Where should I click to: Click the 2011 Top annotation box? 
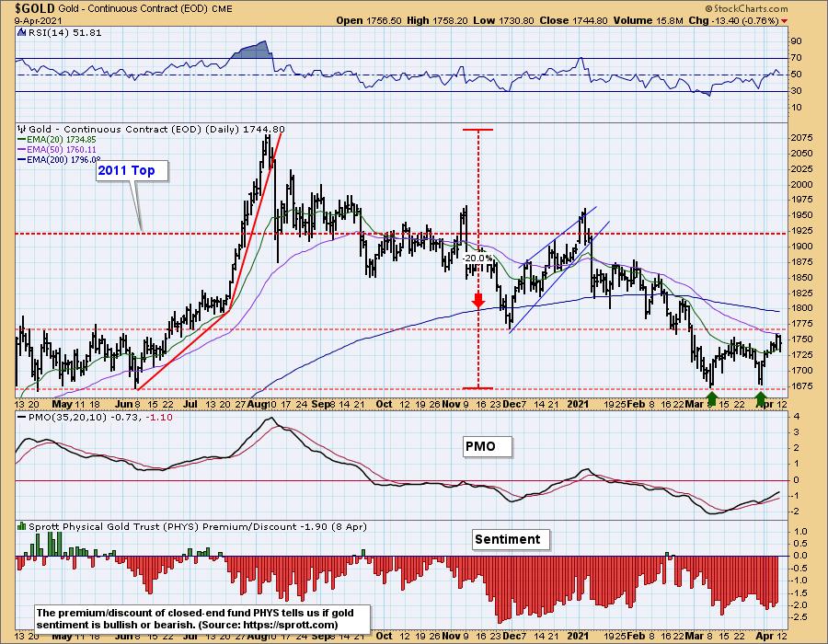click(x=132, y=170)
